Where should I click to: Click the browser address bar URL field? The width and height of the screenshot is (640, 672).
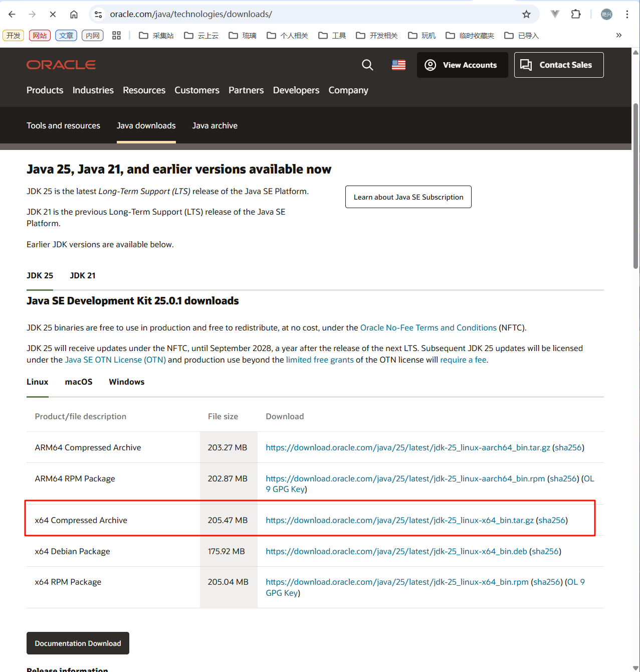[x=301, y=15]
